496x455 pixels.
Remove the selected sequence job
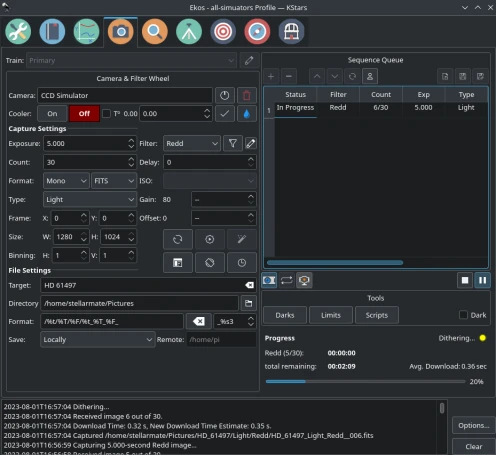point(289,77)
